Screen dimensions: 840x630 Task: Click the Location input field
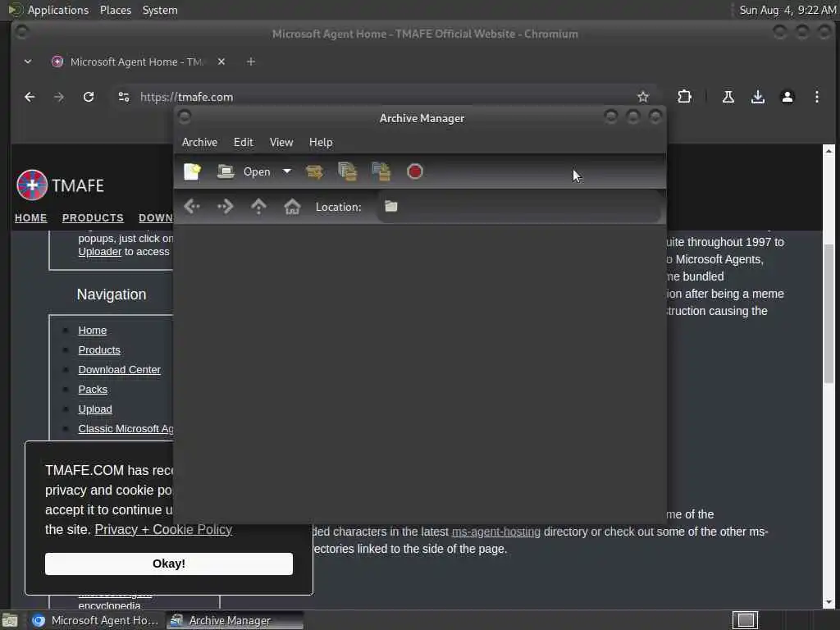coord(519,207)
